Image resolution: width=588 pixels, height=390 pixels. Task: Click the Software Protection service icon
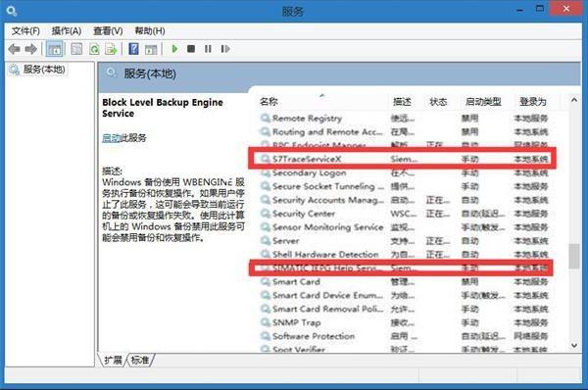click(266, 336)
